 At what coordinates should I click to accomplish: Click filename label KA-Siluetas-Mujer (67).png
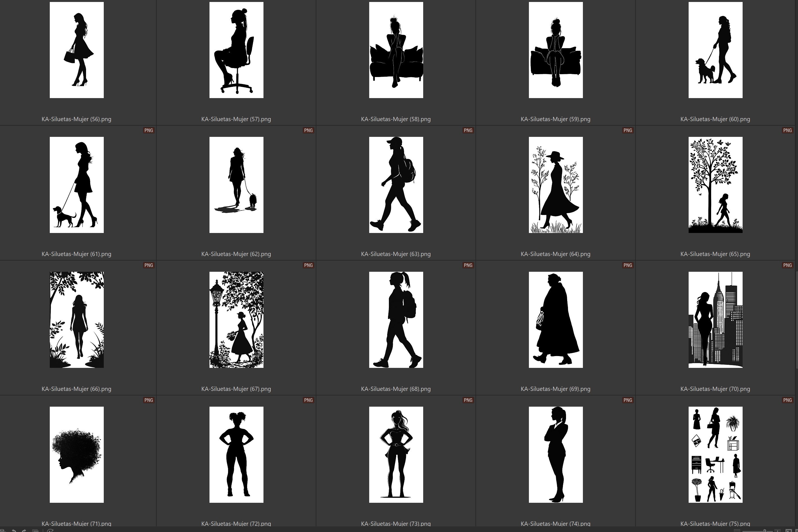coord(236,389)
